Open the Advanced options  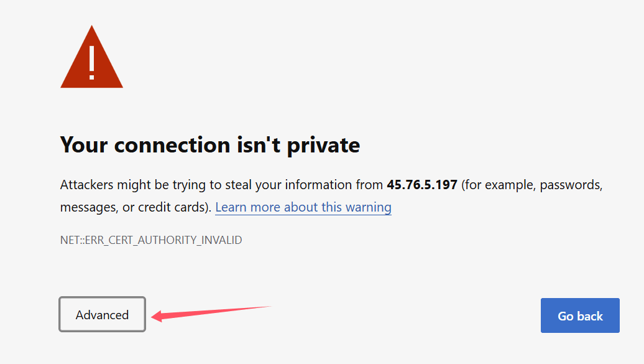click(x=103, y=315)
